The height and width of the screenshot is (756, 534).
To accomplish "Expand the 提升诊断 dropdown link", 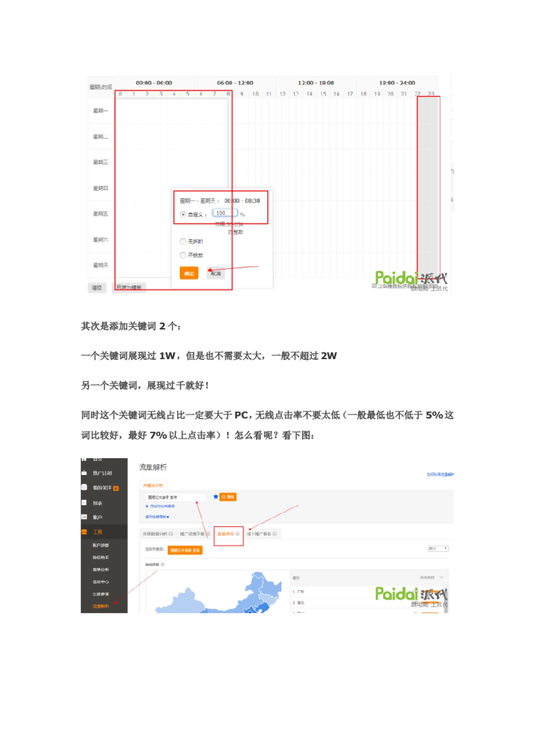I will pos(157,517).
